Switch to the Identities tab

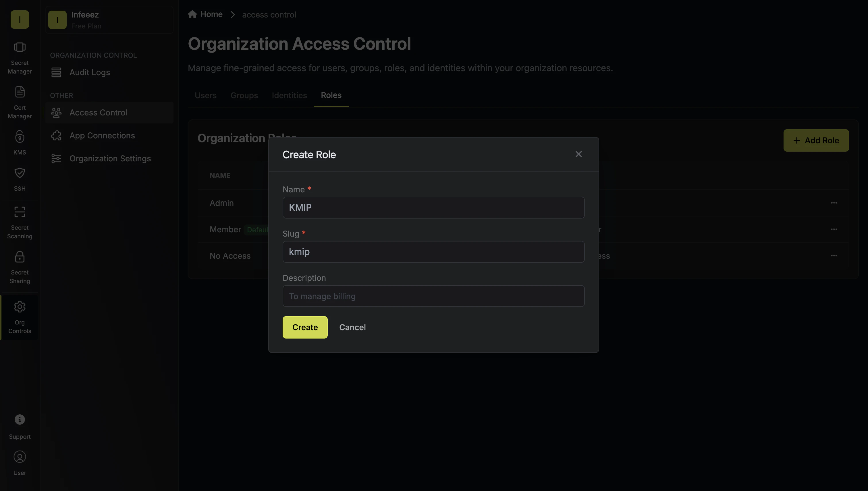coord(289,95)
